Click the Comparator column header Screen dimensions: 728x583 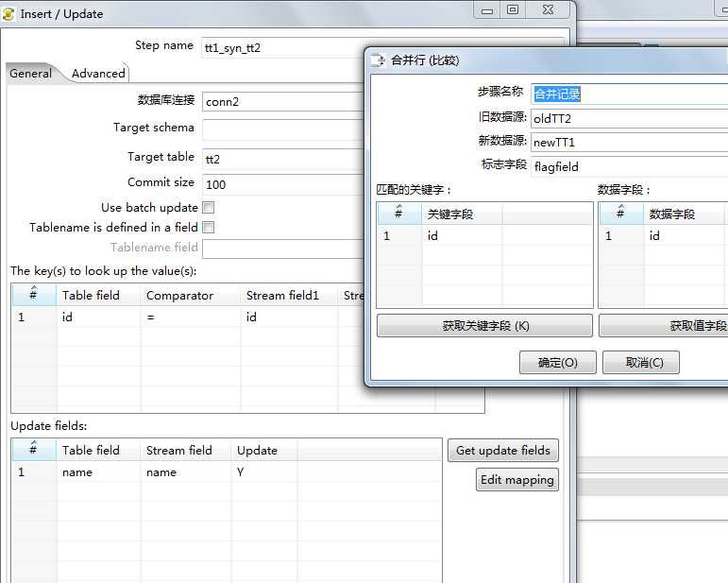click(191, 295)
